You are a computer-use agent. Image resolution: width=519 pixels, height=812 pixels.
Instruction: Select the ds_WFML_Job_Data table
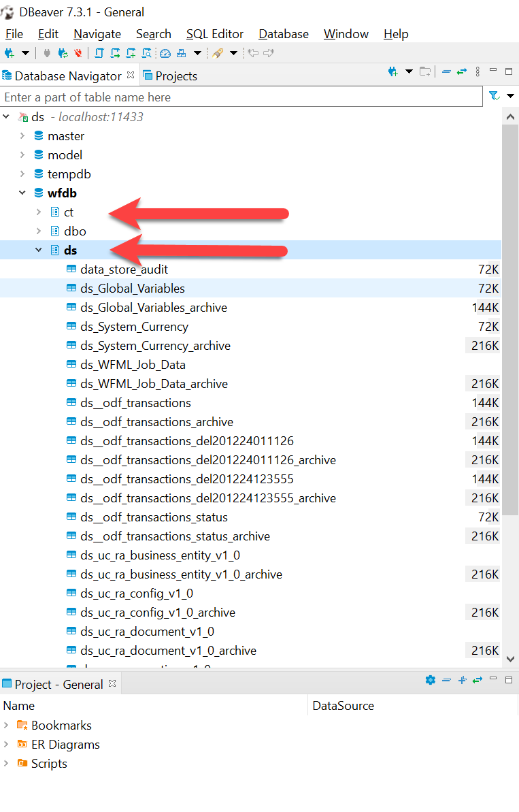(133, 365)
